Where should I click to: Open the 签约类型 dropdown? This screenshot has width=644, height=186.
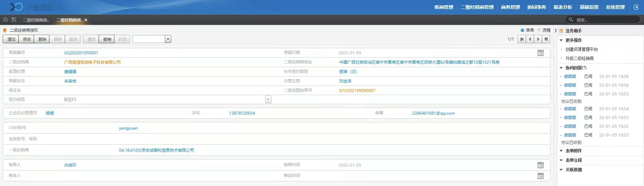click(x=268, y=99)
